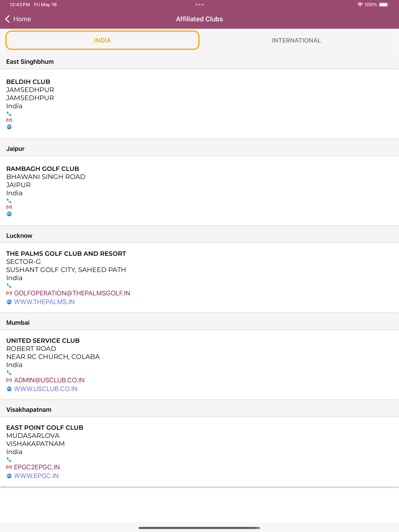399x532 pixels.
Task: Select RAMBAGH GOLF CLUB name
Action: [43, 169]
